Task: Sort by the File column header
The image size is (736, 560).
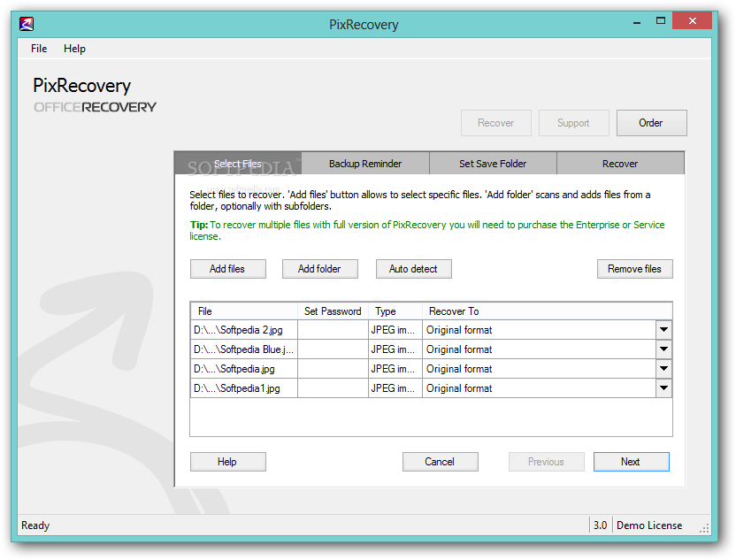Action: coord(244,311)
